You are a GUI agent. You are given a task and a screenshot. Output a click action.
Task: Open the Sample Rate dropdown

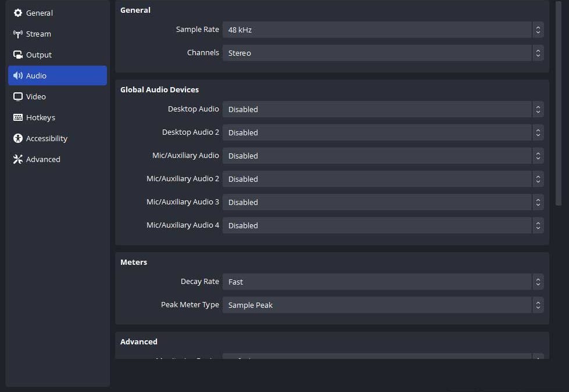pyautogui.click(x=382, y=30)
